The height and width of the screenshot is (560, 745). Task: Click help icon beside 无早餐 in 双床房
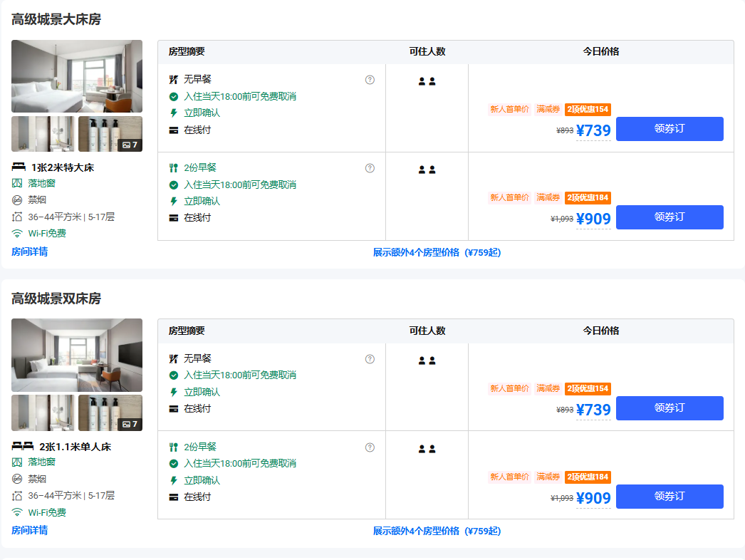coord(370,359)
